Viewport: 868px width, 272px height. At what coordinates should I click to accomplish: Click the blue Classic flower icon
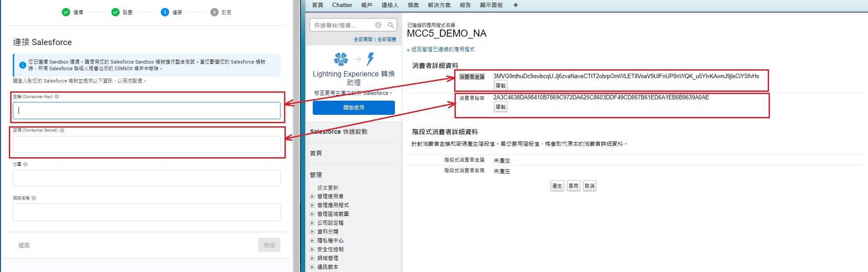[x=341, y=59]
